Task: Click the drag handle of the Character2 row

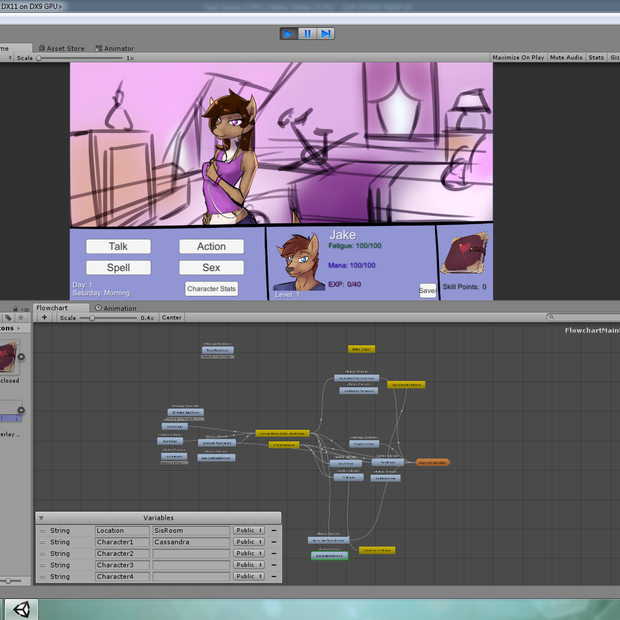Action: click(42, 554)
